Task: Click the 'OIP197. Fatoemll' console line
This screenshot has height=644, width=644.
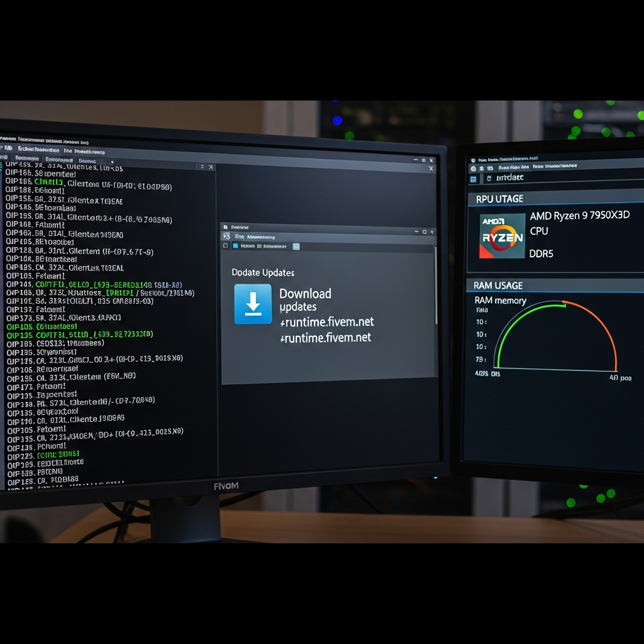Action: point(36,309)
